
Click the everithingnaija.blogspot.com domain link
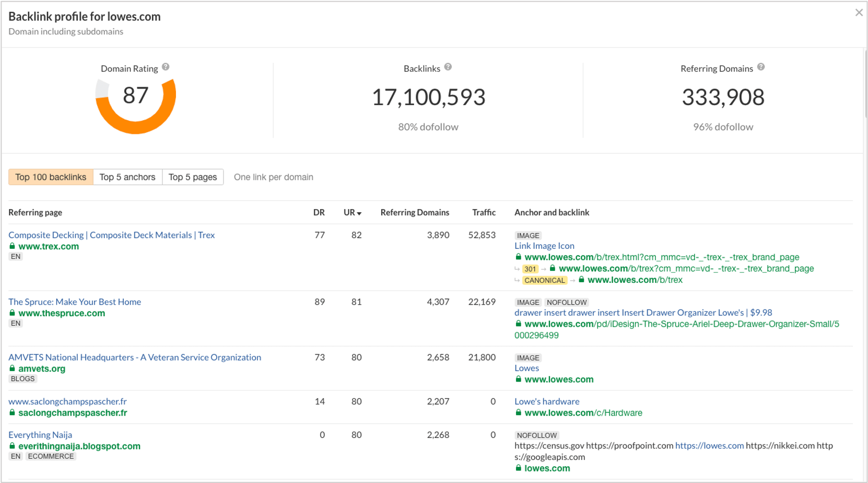tap(79, 446)
